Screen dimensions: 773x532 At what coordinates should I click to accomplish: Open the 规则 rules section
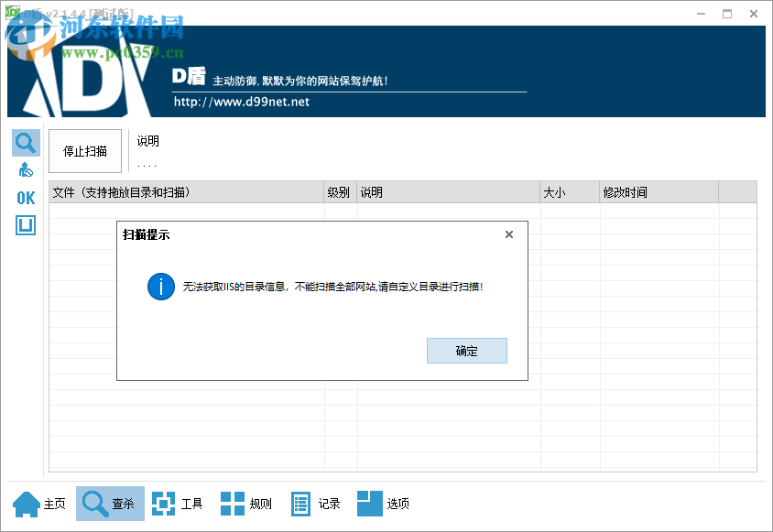tap(245, 503)
